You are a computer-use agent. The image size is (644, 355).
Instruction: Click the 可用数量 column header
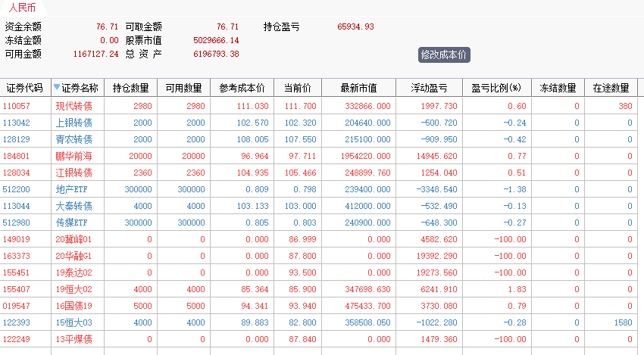click(183, 88)
